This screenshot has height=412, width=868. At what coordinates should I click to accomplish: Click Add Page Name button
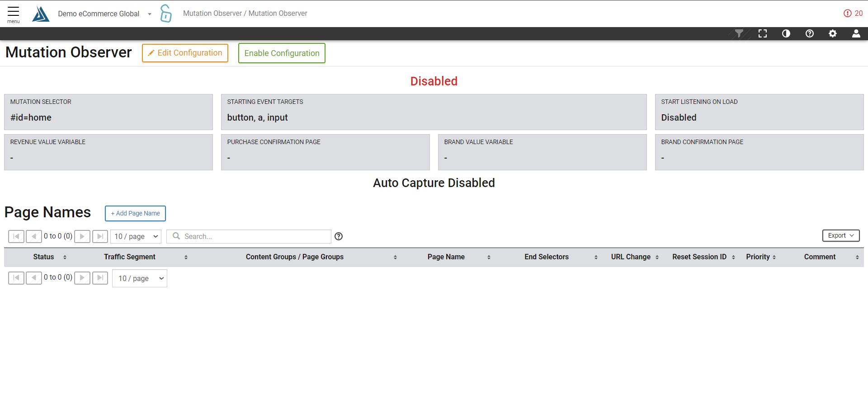(x=135, y=213)
